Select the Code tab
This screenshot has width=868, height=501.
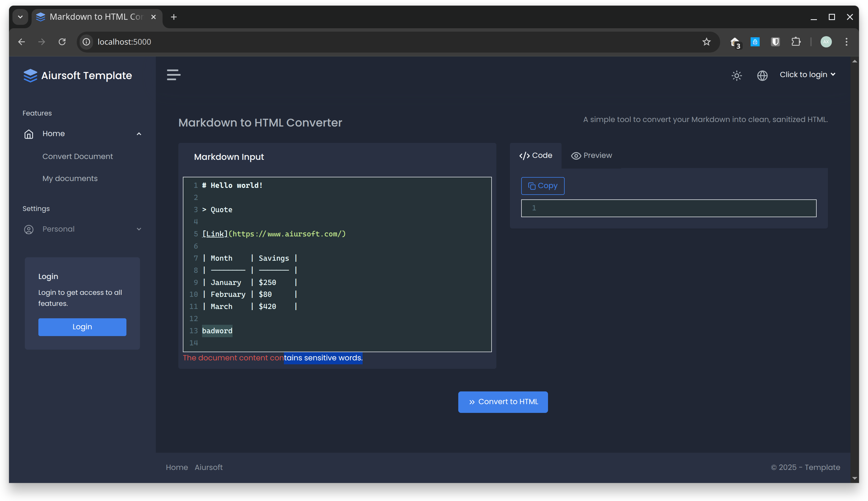(536, 156)
